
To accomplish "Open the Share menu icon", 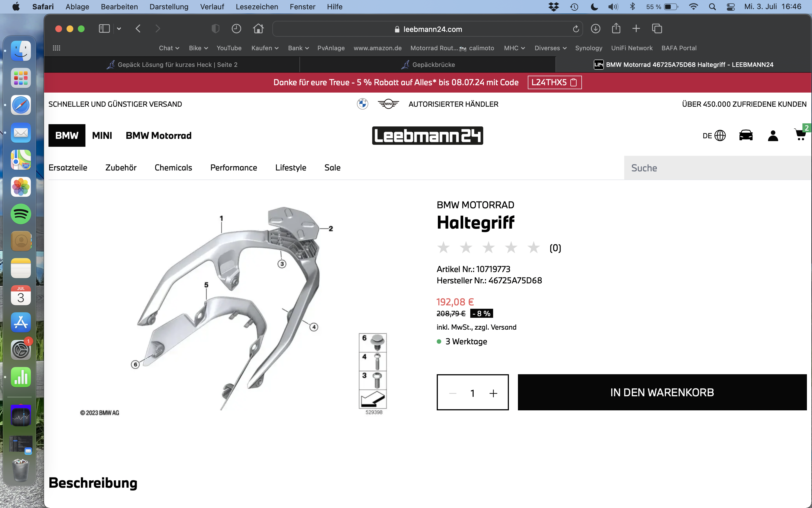I will (x=616, y=29).
